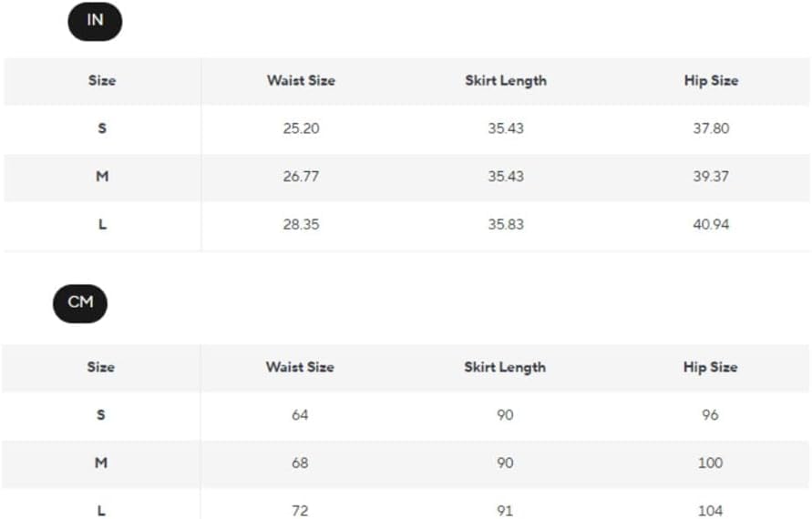Image resolution: width=812 pixels, height=519 pixels.
Task: Click the 39.37 hip size cell
Action: click(711, 177)
